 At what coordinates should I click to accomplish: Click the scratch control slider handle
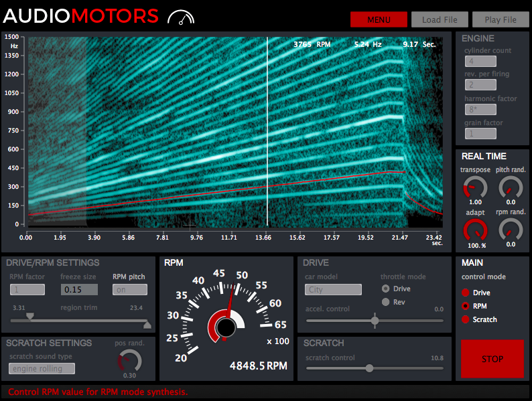tap(369, 368)
